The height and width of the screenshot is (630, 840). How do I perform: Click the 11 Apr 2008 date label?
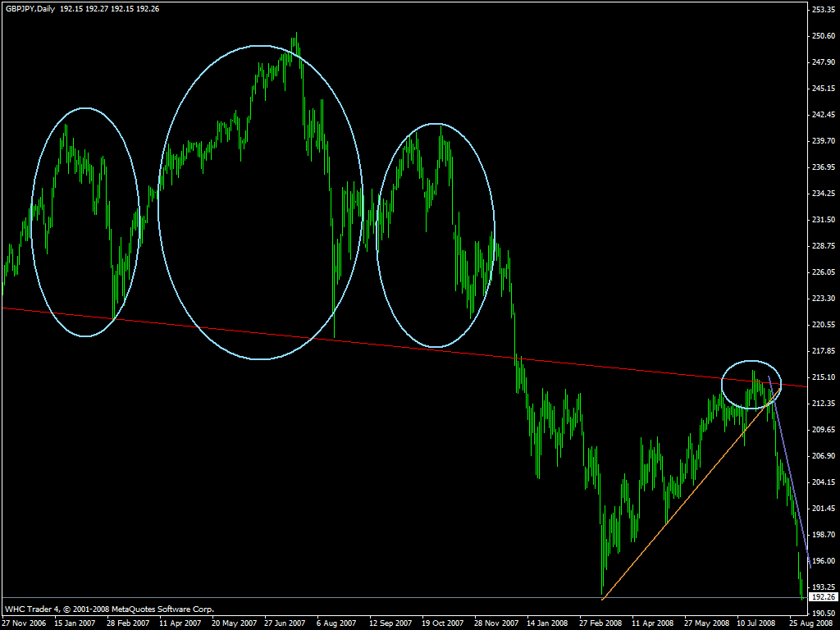pos(652,623)
